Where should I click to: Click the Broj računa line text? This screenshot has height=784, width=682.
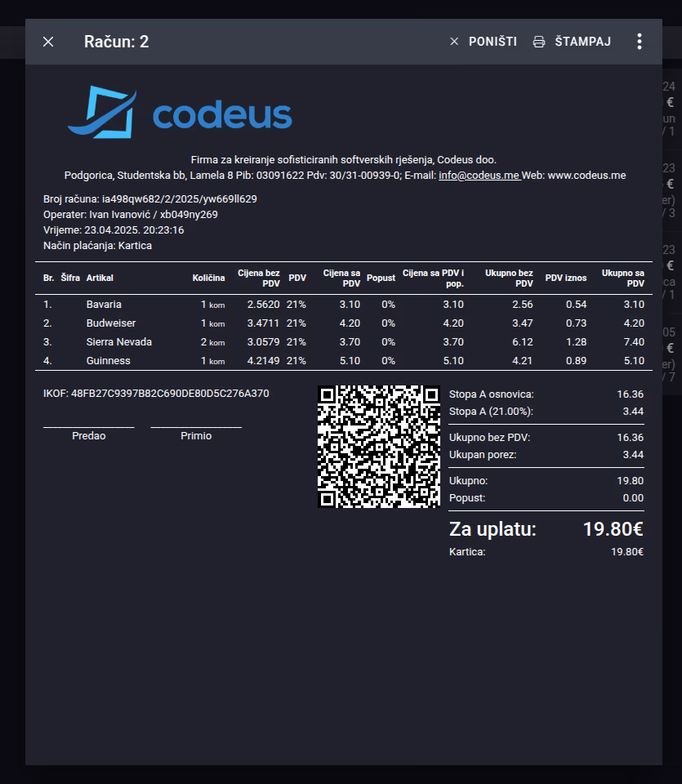click(x=150, y=199)
